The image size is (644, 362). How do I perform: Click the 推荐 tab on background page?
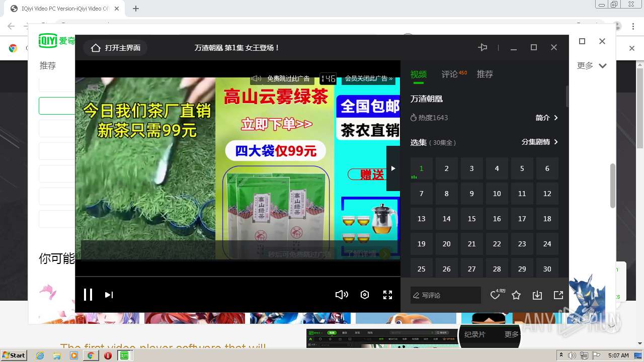(48, 66)
